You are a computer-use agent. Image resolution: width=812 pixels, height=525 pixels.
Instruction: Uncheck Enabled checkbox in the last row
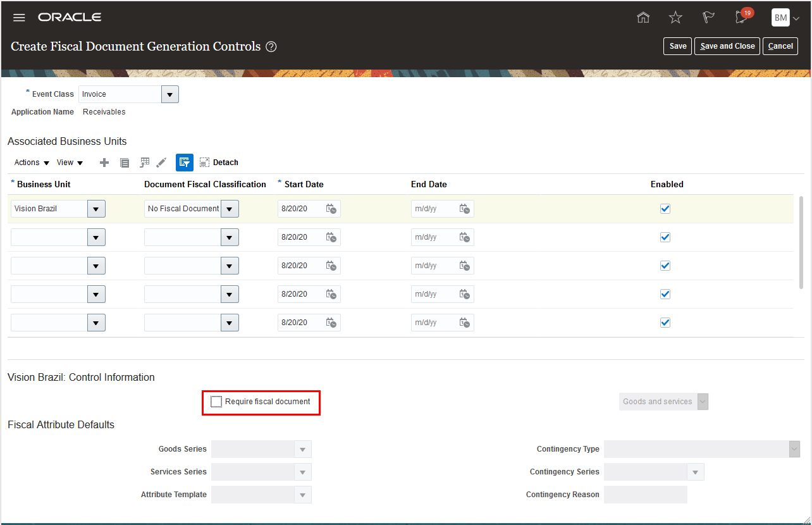click(x=665, y=323)
